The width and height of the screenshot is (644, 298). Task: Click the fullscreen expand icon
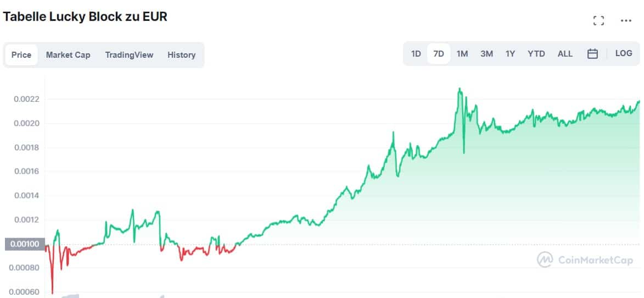click(598, 21)
